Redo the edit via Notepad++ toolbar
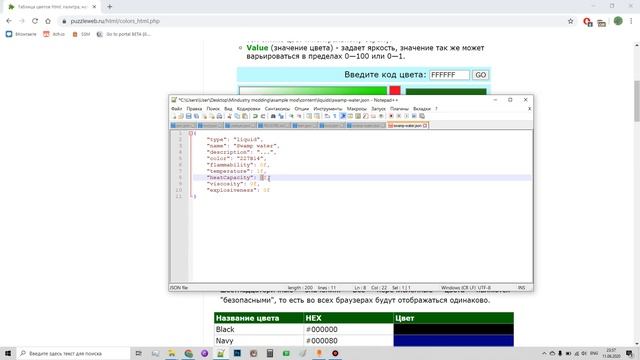 pyautogui.click(x=263, y=116)
